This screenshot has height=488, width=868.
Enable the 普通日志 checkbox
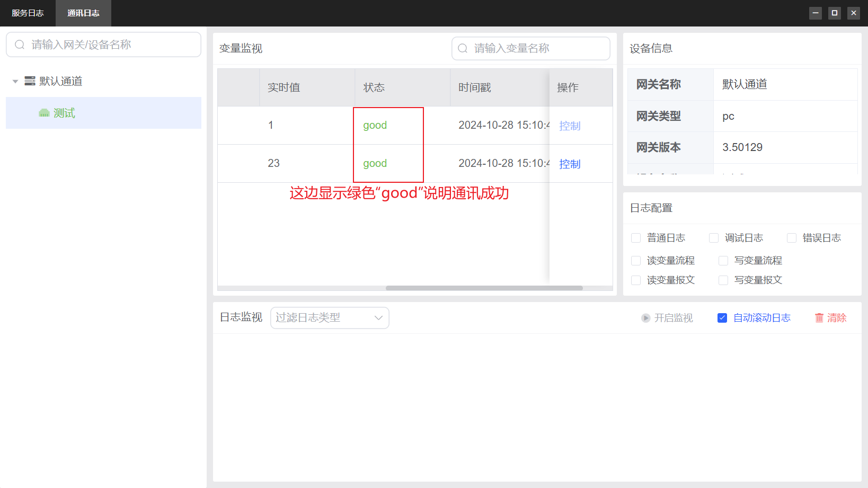coord(636,238)
